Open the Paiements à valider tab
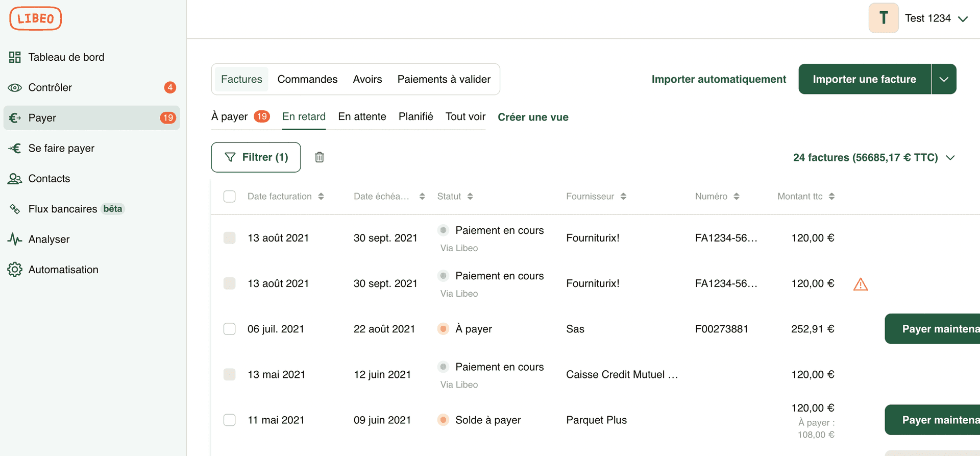This screenshot has width=980, height=456. (x=444, y=79)
